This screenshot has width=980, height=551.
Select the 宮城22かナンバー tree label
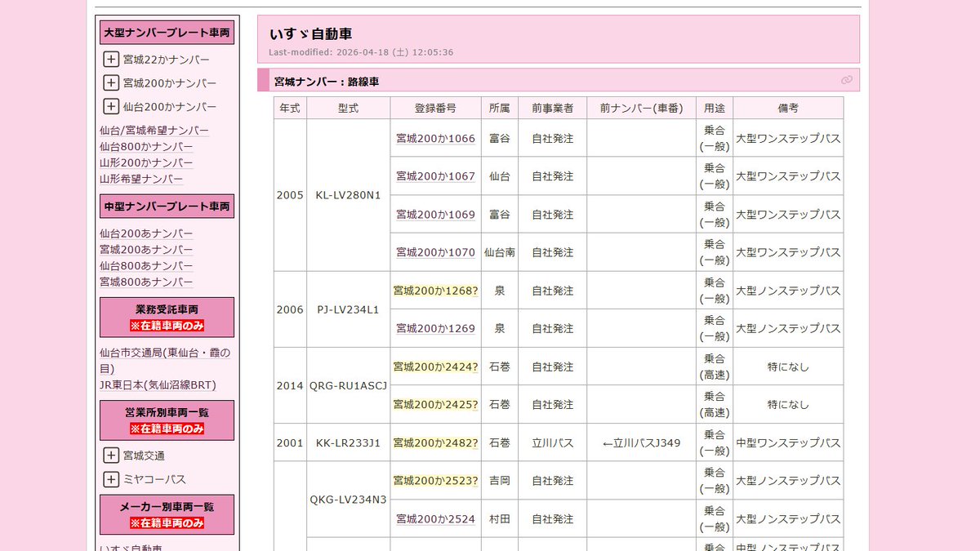(x=166, y=60)
